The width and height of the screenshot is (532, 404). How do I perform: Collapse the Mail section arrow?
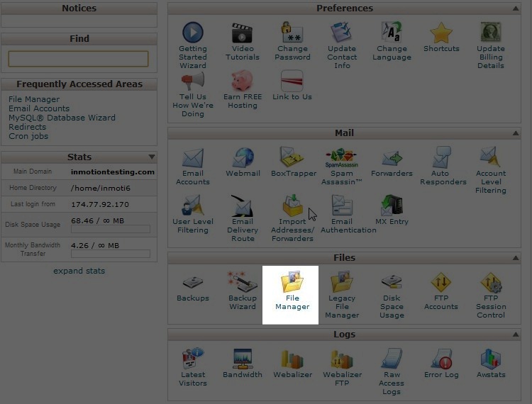pos(516,133)
